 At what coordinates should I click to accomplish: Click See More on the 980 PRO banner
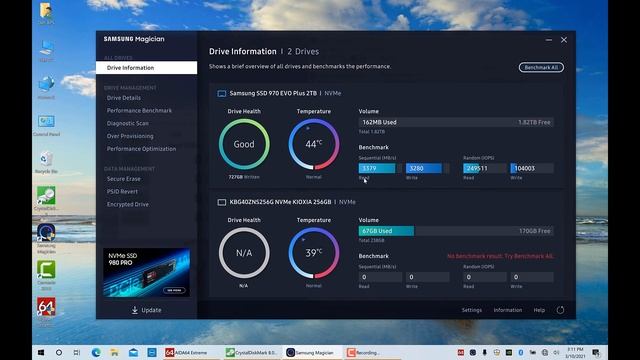click(174, 290)
